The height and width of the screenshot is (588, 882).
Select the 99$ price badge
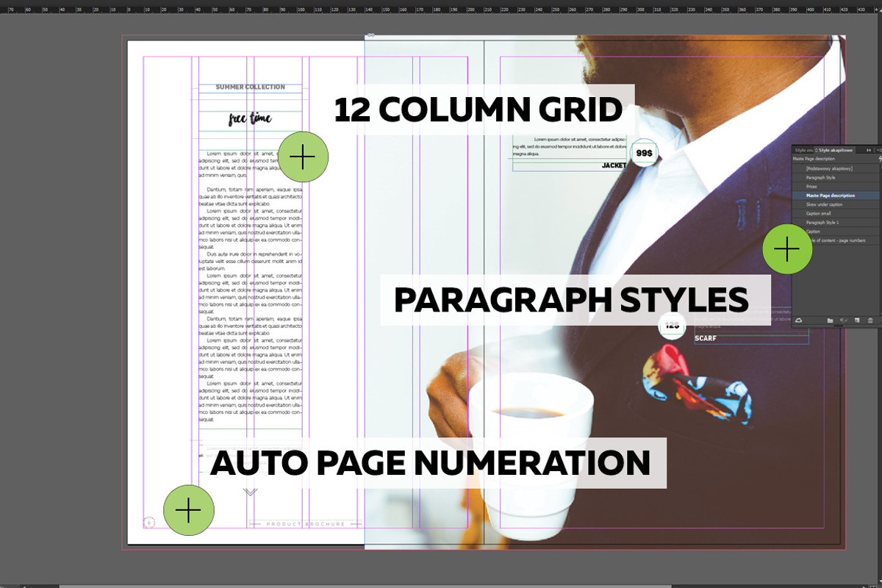coord(645,153)
